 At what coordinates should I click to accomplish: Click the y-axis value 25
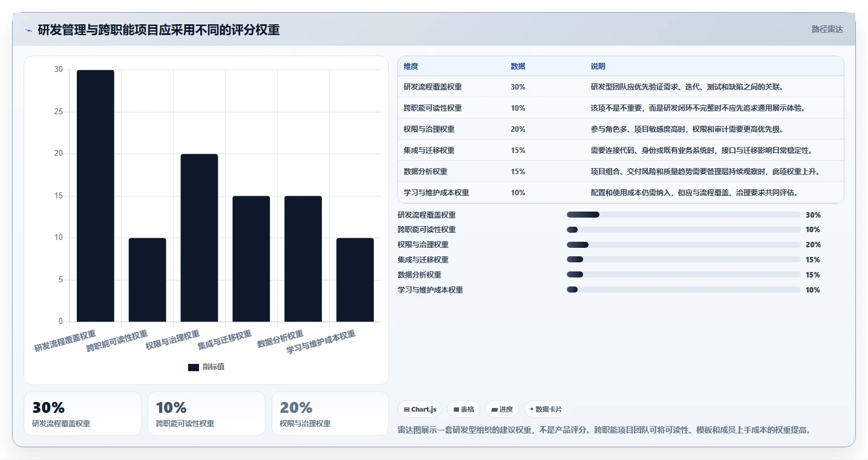point(58,112)
